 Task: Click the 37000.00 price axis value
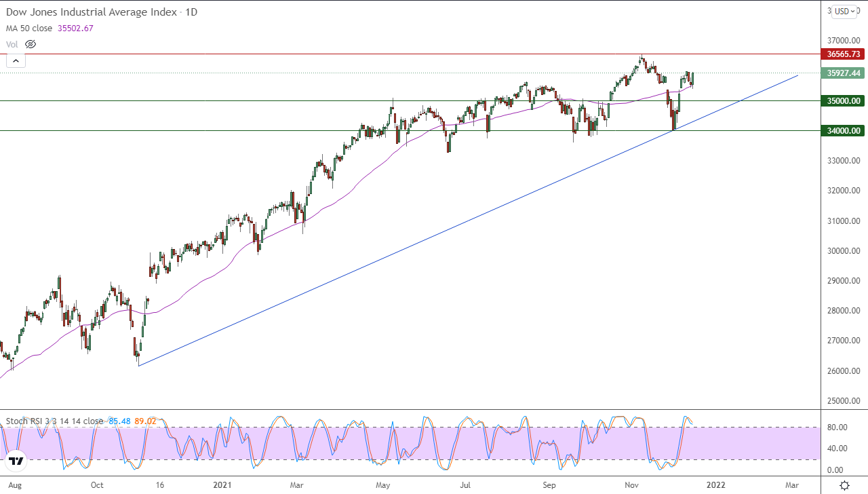pos(844,41)
